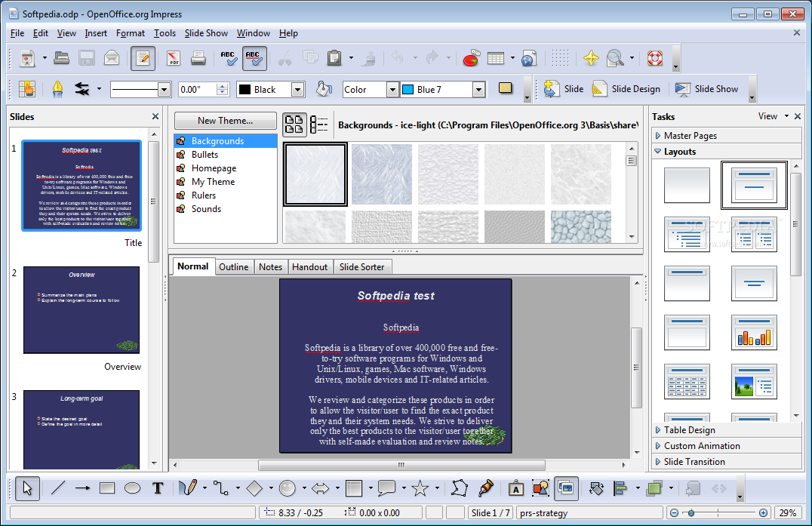Viewport: 812px width, 526px height.
Task: Switch to the Outline tab
Action: (233, 267)
